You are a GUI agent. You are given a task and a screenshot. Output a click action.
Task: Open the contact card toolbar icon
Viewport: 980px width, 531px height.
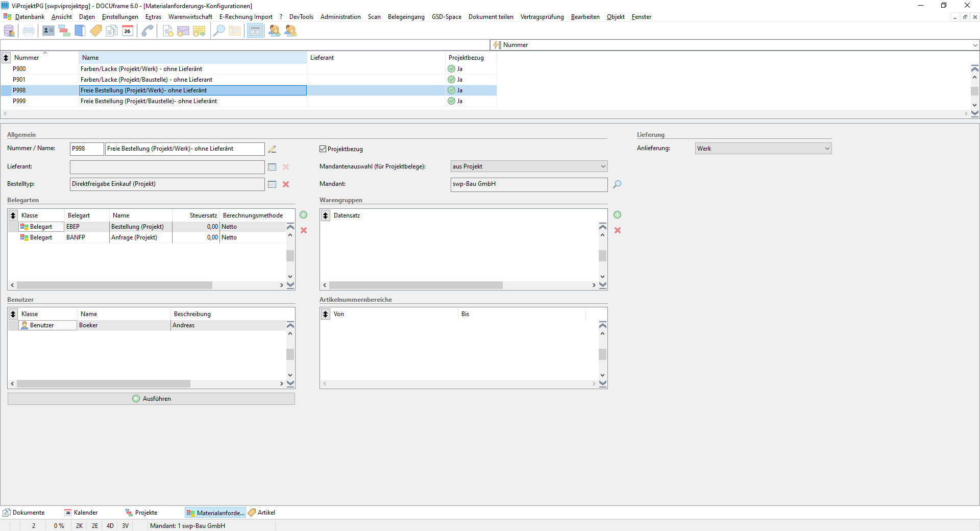48,31
